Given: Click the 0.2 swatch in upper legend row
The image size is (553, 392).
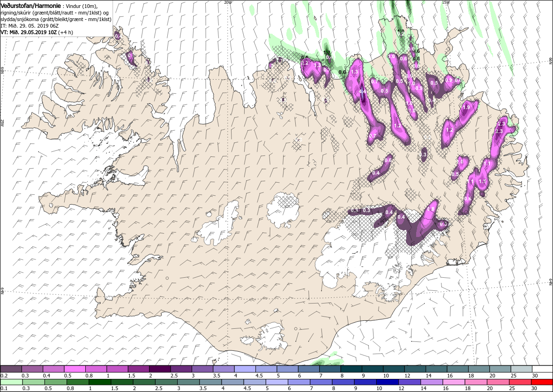Looking at the screenshot, I should 11,369.
